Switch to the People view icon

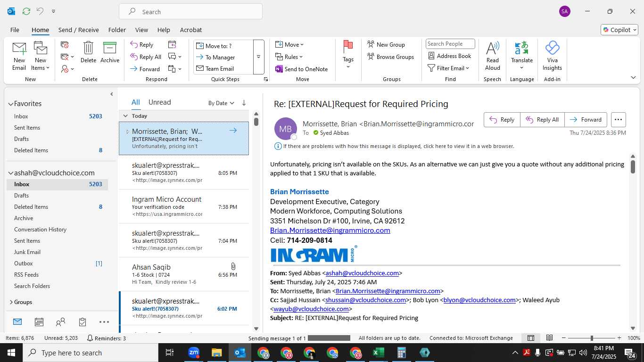pyautogui.click(x=60, y=322)
